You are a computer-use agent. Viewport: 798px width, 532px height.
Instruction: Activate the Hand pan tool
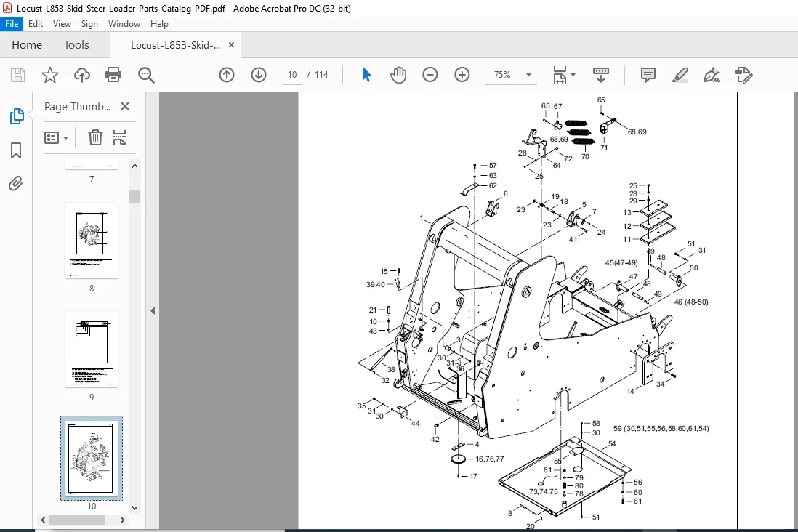398,75
